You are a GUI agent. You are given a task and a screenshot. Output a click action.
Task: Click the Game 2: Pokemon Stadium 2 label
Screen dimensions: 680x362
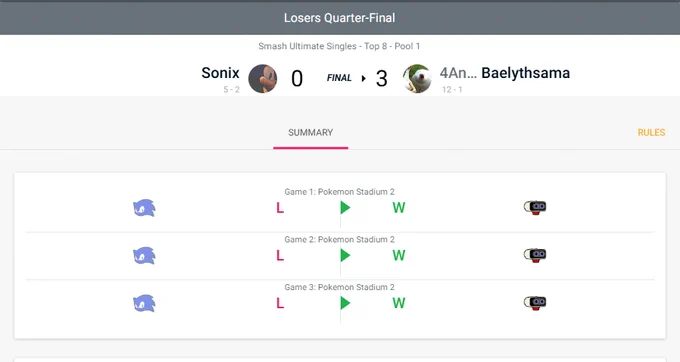click(x=340, y=239)
